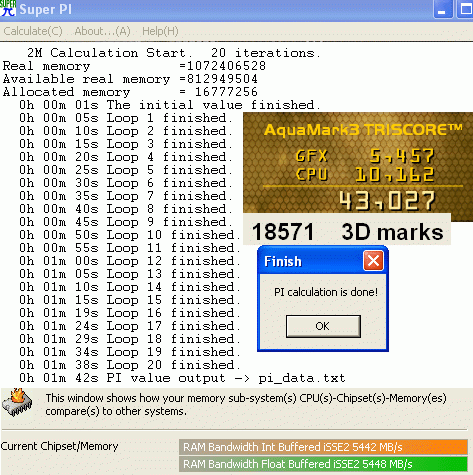Click the 'Loop 9 finished' line

126,222
